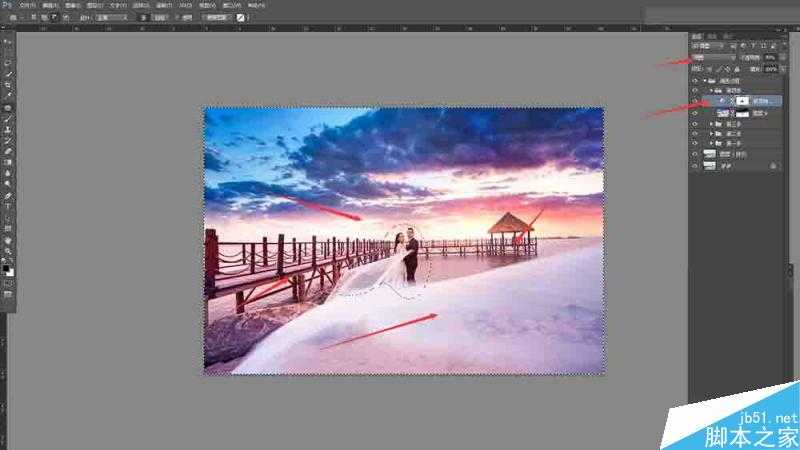Select the Move tool

coord(8,42)
